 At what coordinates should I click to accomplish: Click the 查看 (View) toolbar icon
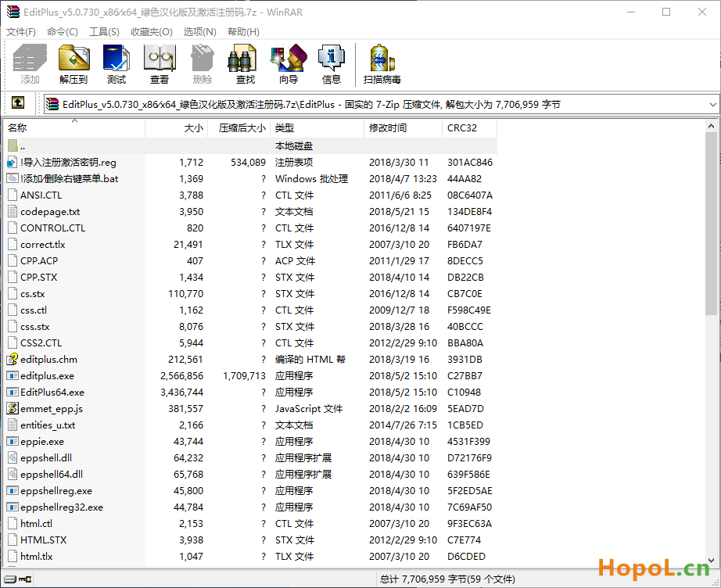pos(160,58)
